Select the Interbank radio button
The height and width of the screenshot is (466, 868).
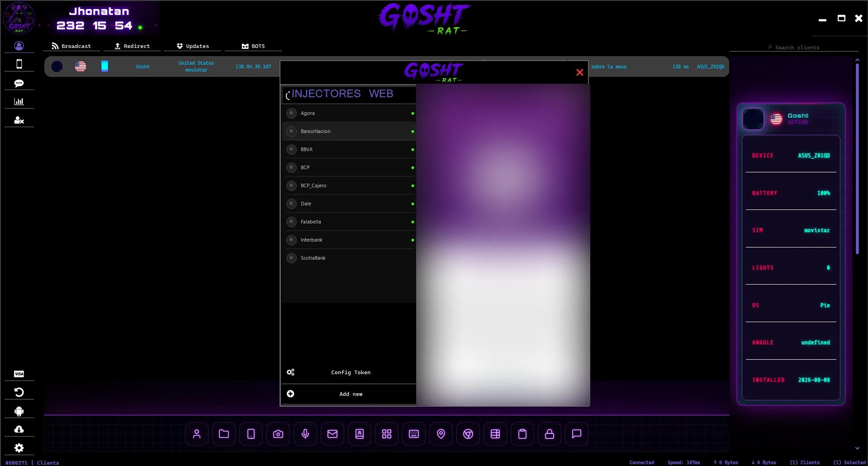coord(291,240)
